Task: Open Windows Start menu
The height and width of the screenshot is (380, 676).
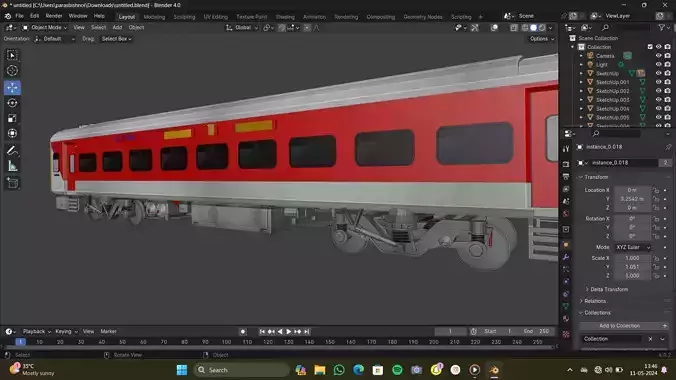Action: point(182,370)
